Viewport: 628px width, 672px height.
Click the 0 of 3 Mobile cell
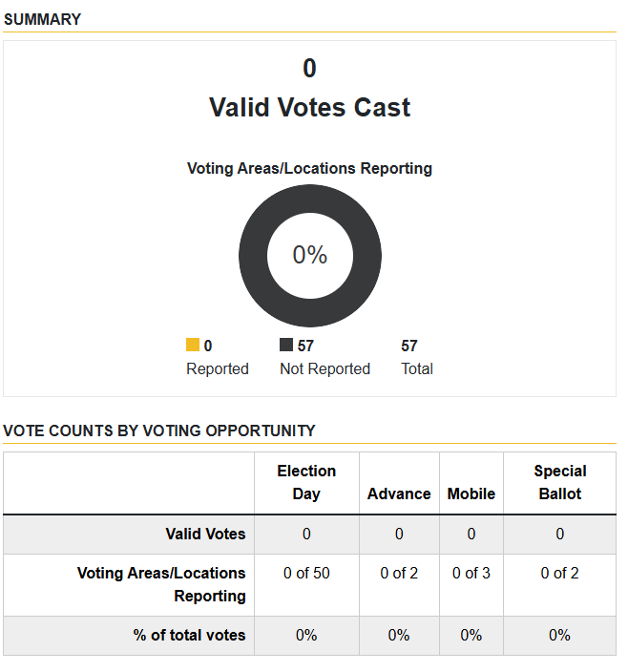[471, 573]
